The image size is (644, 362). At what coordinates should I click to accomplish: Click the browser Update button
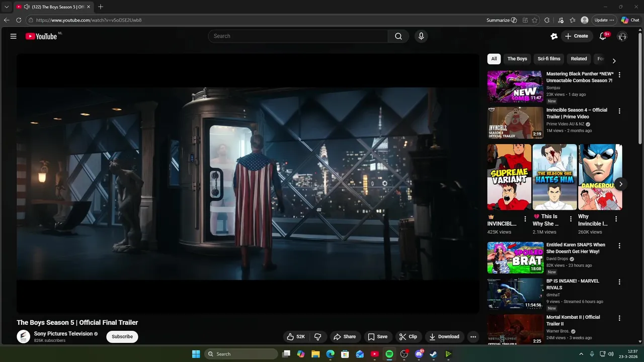[x=604, y=20]
